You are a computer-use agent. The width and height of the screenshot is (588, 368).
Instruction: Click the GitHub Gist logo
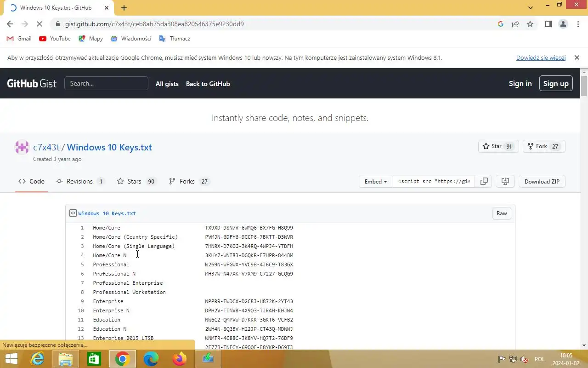(32, 83)
